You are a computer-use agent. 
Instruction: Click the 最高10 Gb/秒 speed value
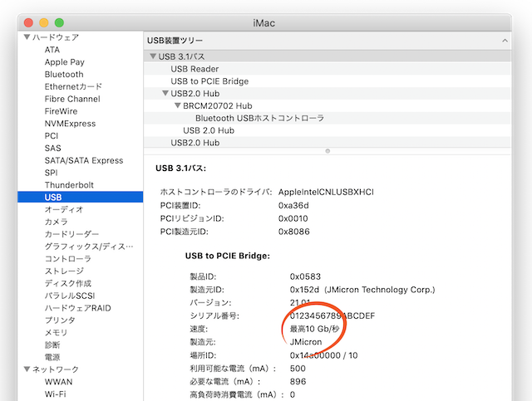[314, 329]
